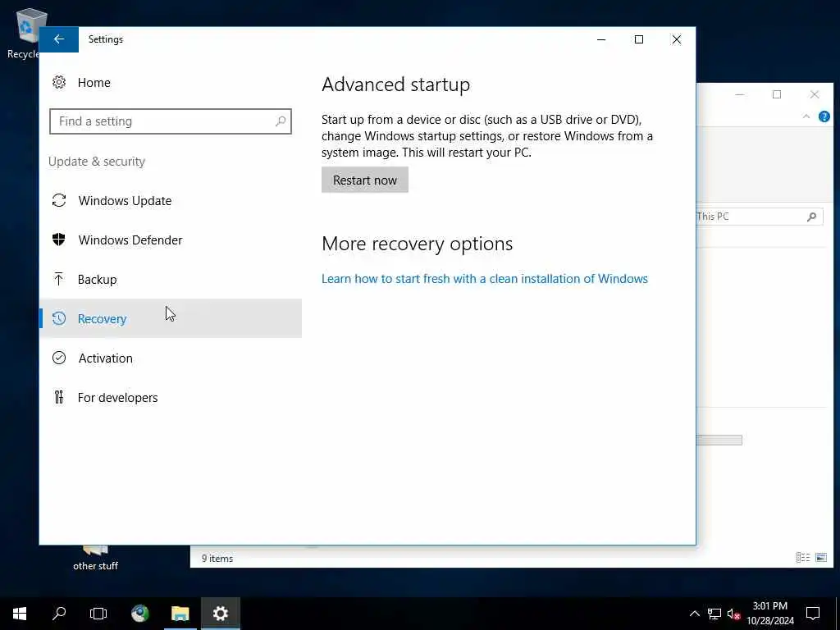840x630 pixels.
Task: Open the Action Center notifications
Action: (813, 614)
